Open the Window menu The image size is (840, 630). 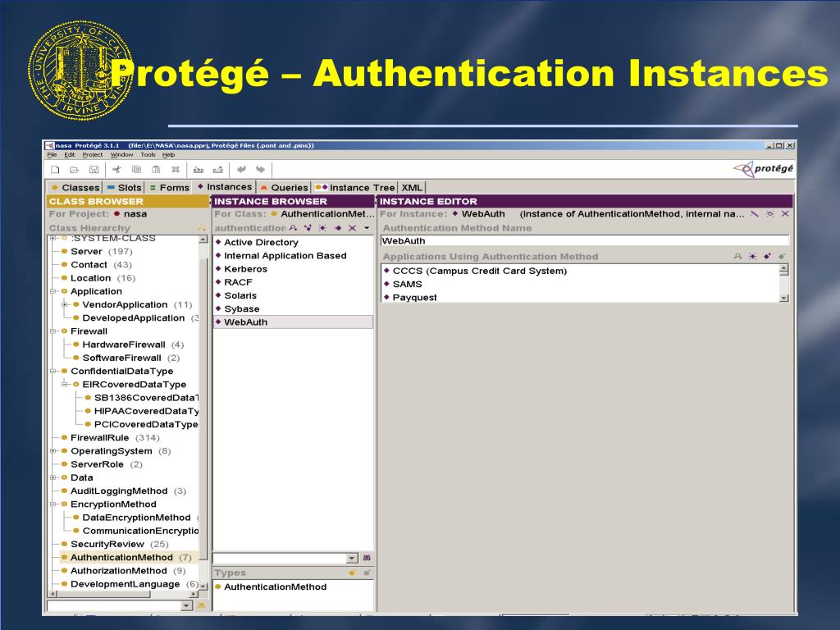click(x=121, y=155)
